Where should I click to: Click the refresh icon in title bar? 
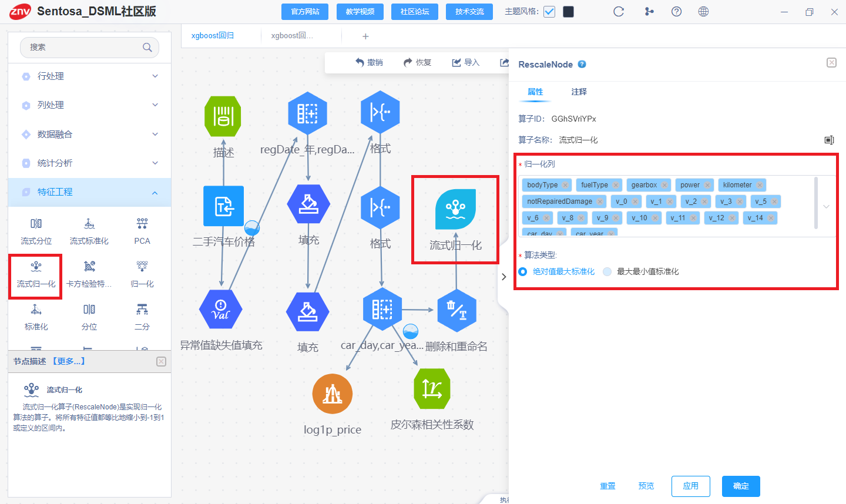point(619,12)
